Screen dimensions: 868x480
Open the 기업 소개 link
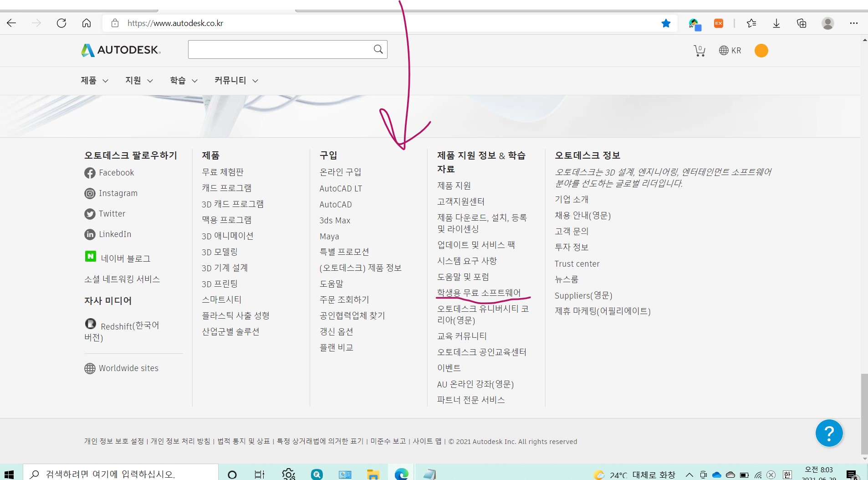tap(572, 200)
